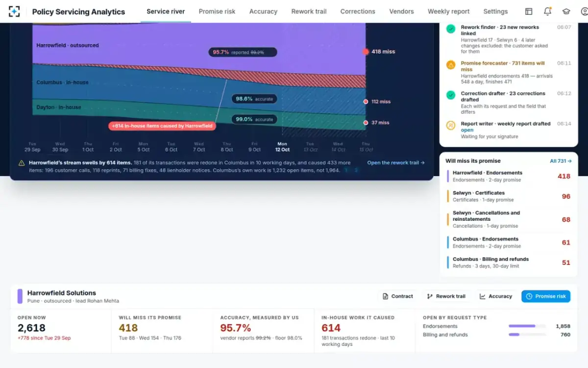
Task: Open the Promise risk tab
Action: coord(217,11)
